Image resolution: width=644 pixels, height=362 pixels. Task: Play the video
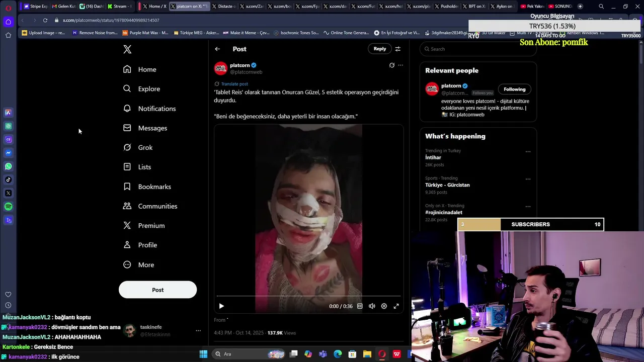(221, 306)
